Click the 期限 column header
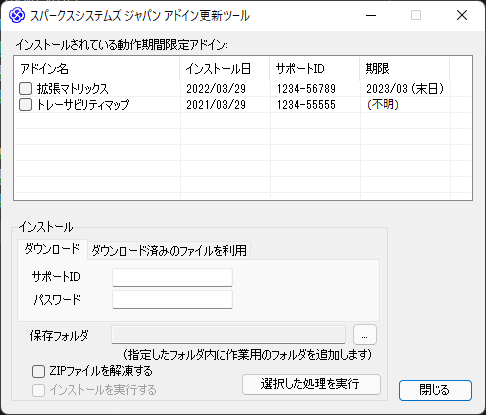This screenshot has height=415, width=486. click(405, 69)
